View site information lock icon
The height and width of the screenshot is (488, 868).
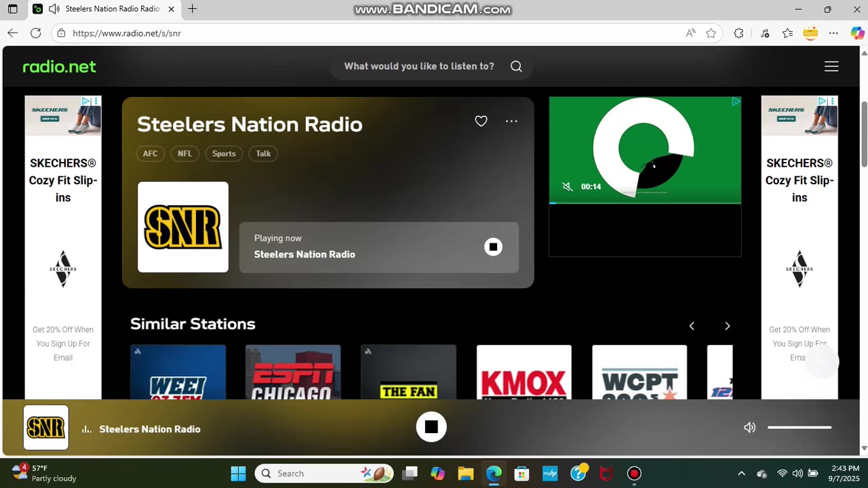pos(61,33)
